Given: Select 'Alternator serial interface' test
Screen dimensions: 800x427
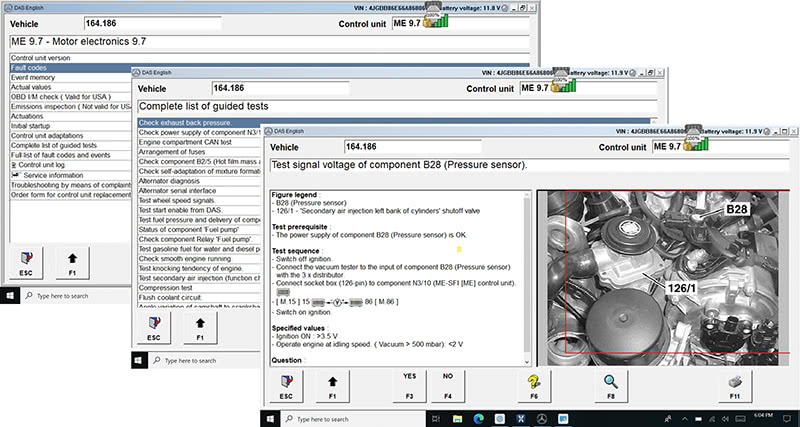Looking at the screenshot, I should coord(199,191).
